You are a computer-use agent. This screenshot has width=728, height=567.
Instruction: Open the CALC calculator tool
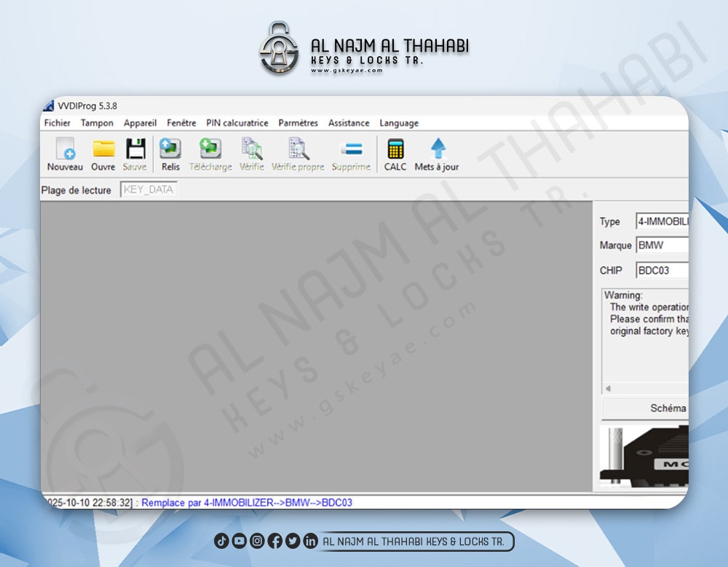(x=395, y=154)
